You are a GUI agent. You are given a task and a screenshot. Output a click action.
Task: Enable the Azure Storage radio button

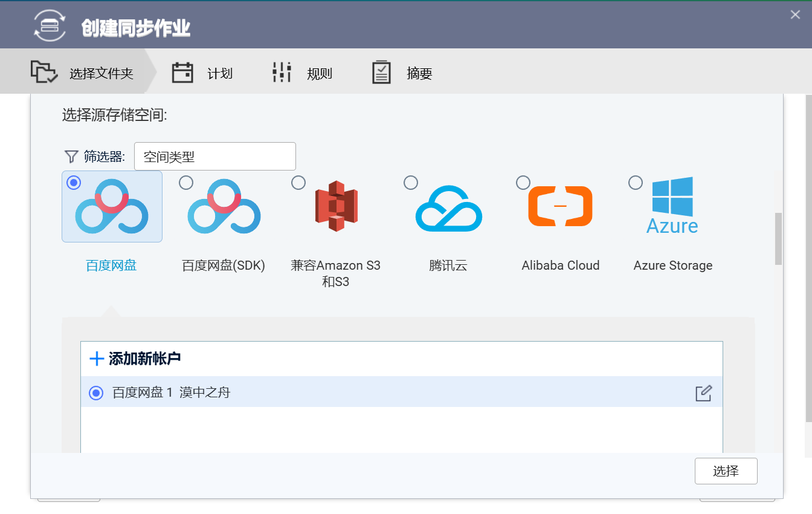click(x=636, y=183)
